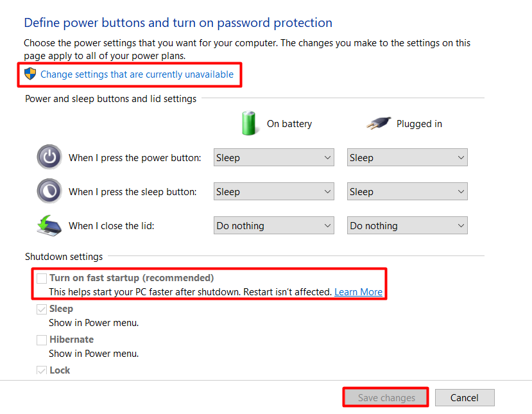
Task: Click the laptop lid close icon
Action: pyautogui.click(x=49, y=225)
